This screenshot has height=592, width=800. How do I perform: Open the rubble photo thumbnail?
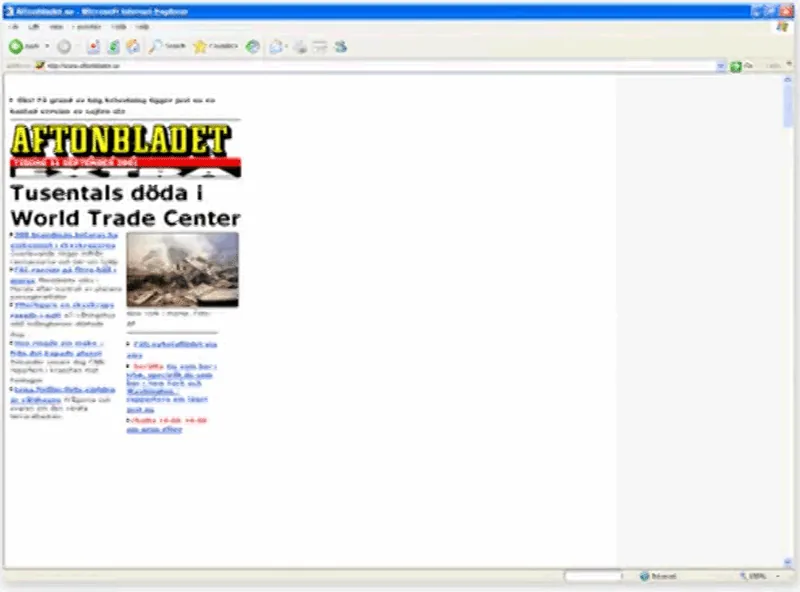[x=183, y=269]
